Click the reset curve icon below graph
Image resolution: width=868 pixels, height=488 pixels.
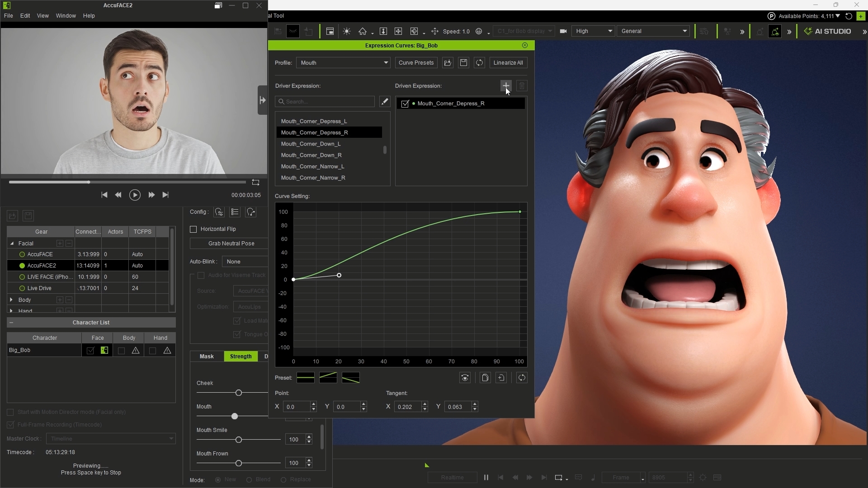(x=522, y=378)
